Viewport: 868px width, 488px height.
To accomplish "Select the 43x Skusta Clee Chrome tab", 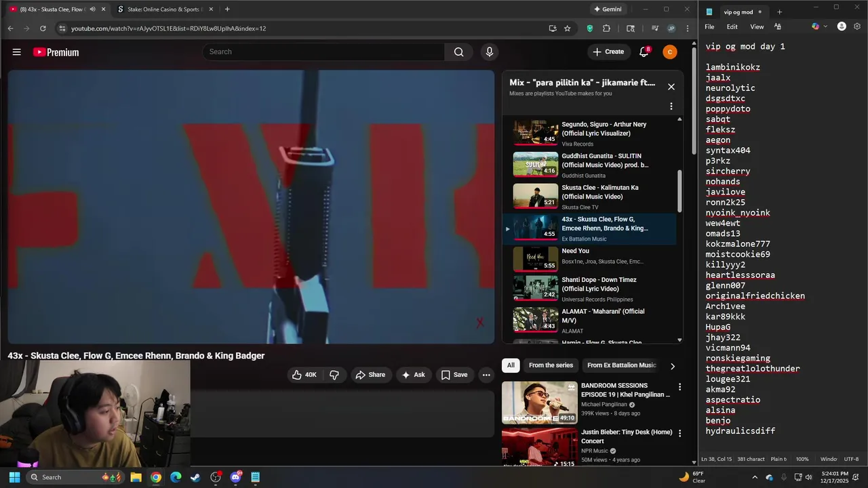I will 58,9.
